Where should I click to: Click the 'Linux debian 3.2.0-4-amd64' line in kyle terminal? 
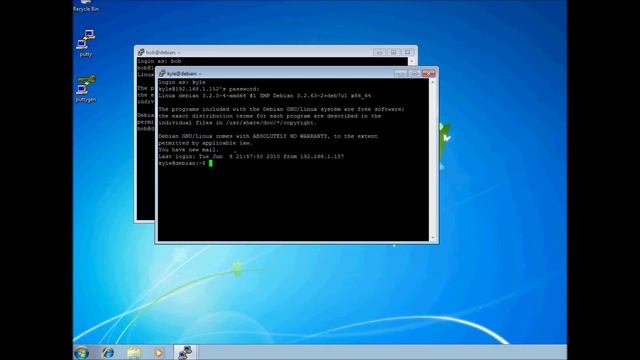(x=265, y=96)
